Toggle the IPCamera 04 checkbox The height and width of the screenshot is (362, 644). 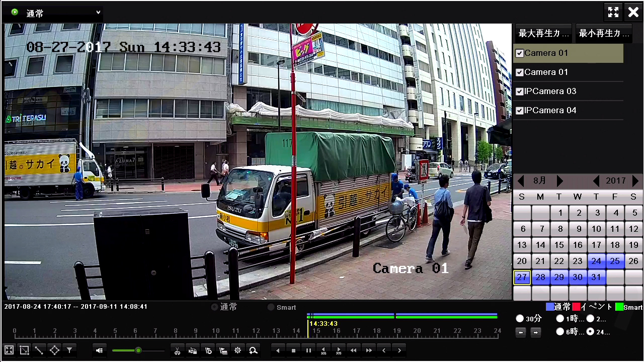tap(520, 111)
